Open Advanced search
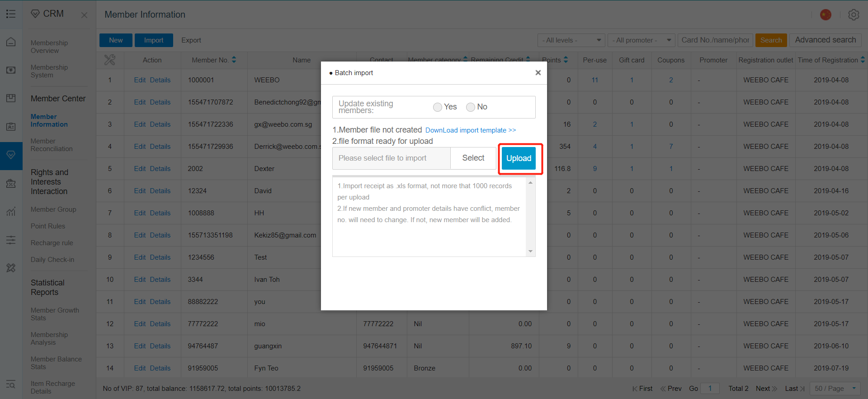Viewport: 868px width, 399px height. [826, 40]
